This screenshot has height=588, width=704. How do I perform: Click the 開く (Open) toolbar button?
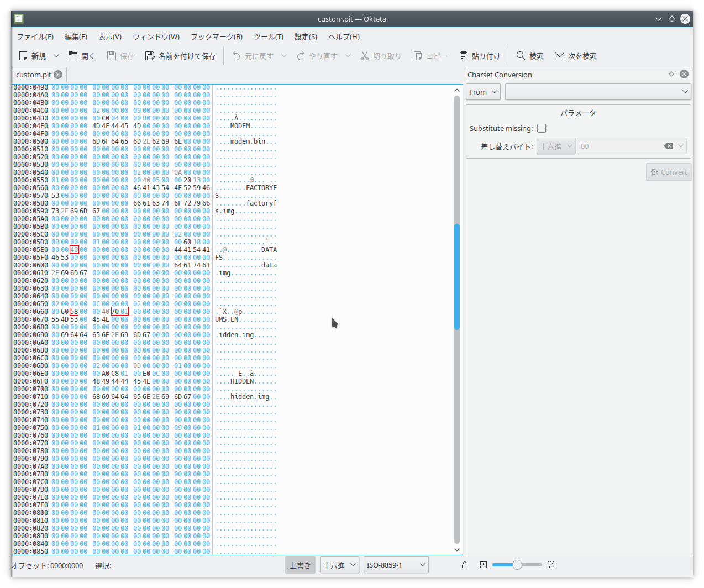(x=81, y=56)
